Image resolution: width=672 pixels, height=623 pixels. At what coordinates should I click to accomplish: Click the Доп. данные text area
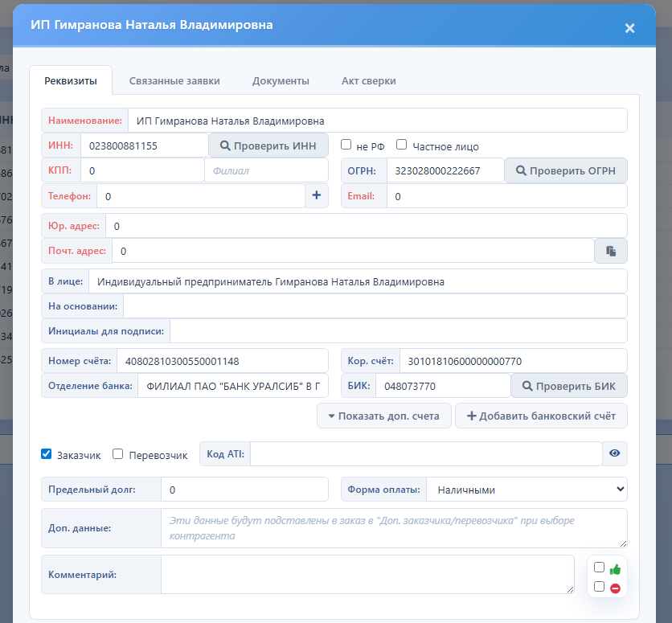tap(394, 528)
